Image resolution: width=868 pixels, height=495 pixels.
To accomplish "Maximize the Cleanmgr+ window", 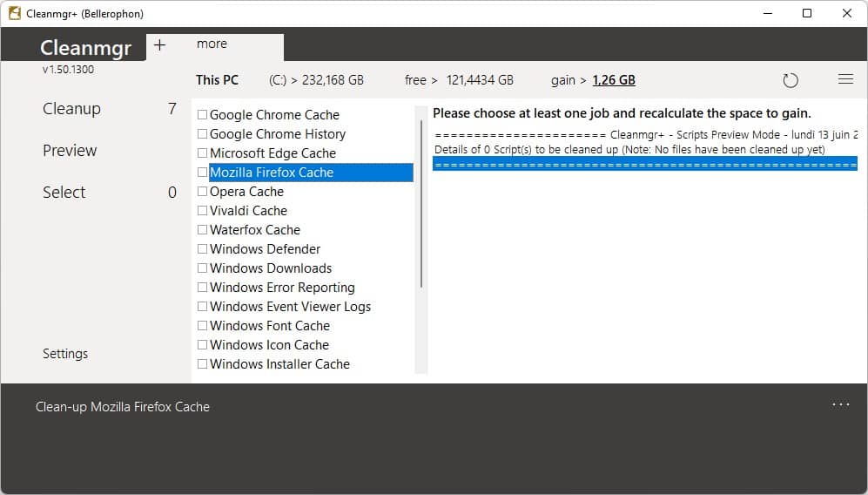I will (x=807, y=13).
